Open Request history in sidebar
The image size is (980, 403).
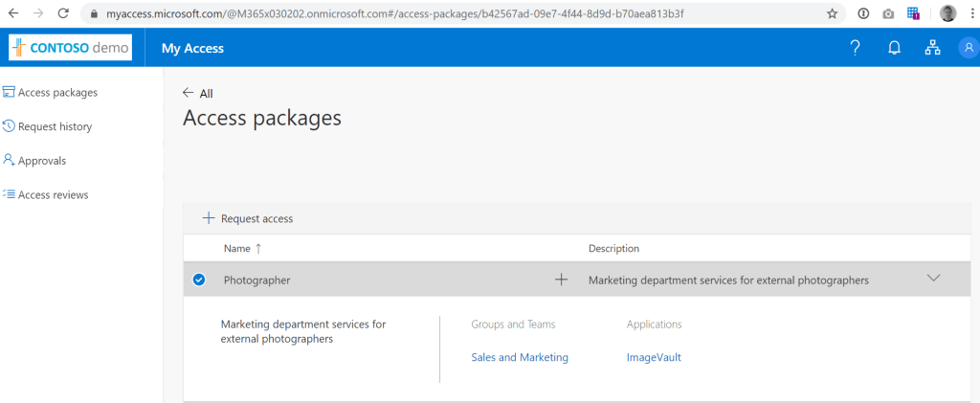[x=54, y=126]
